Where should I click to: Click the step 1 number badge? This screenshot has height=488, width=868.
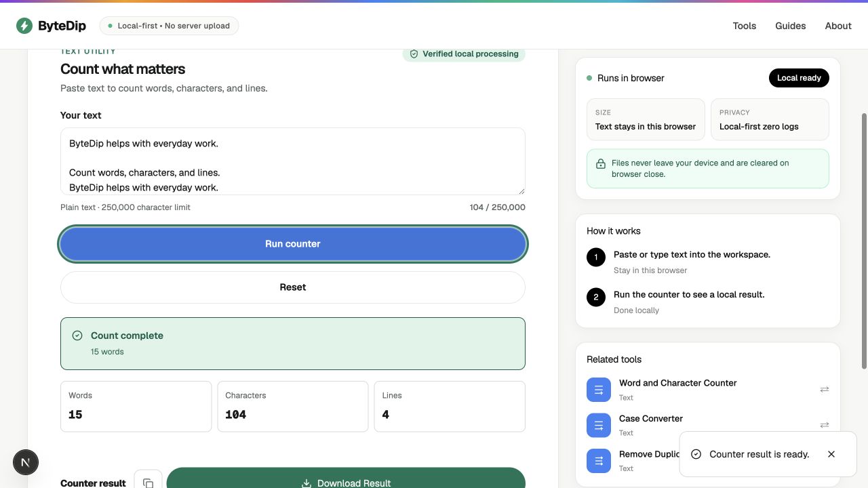tap(596, 258)
